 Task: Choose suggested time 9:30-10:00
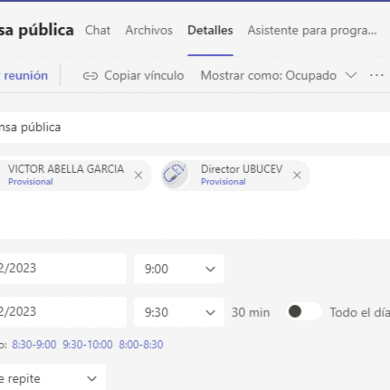[88, 344]
